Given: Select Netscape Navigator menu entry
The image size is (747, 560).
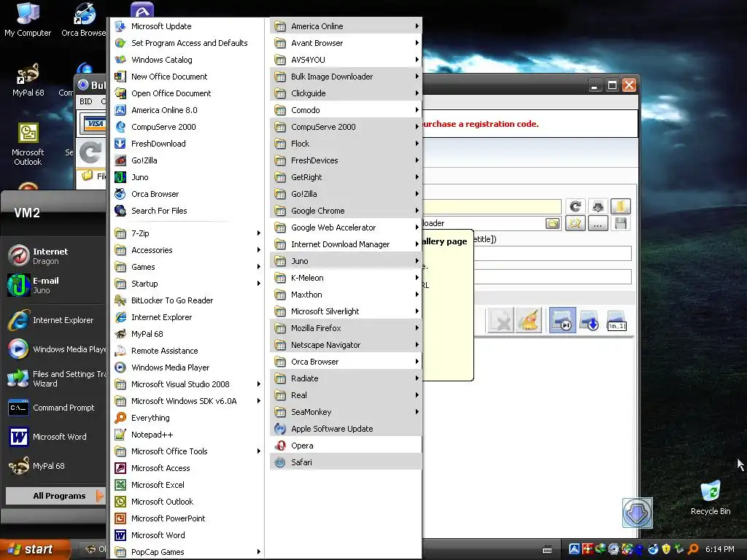Looking at the screenshot, I should tap(346, 345).
